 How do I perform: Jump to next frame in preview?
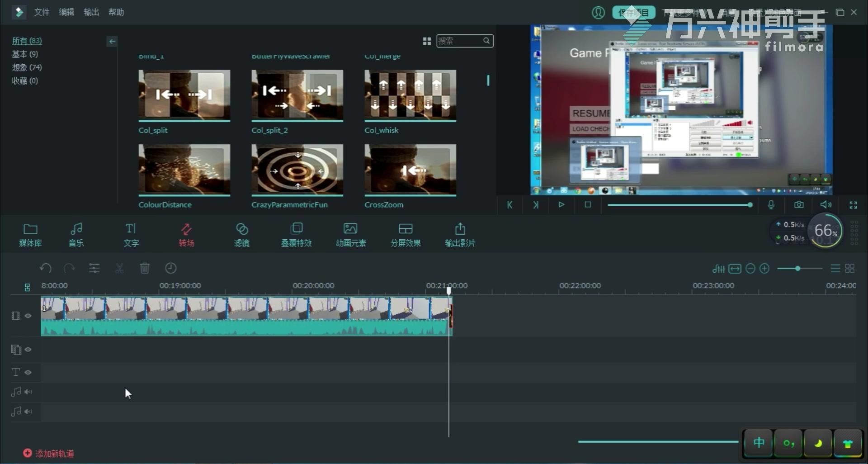tap(536, 205)
